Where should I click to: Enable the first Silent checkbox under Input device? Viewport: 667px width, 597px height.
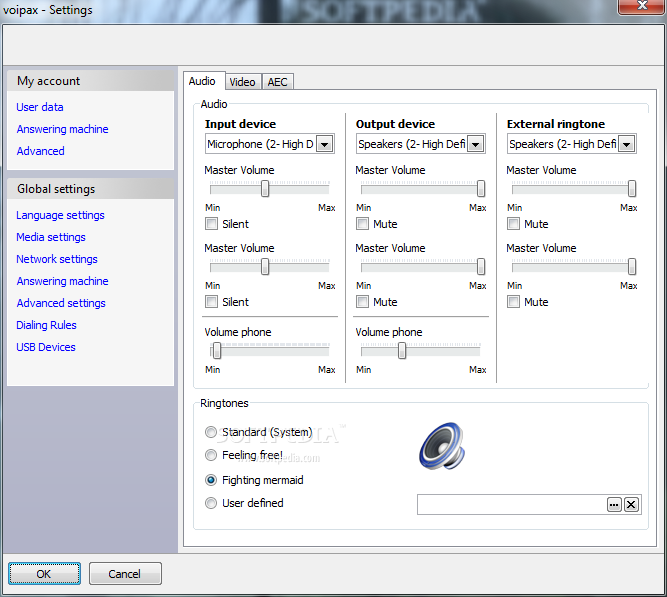[x=211, y=224]
